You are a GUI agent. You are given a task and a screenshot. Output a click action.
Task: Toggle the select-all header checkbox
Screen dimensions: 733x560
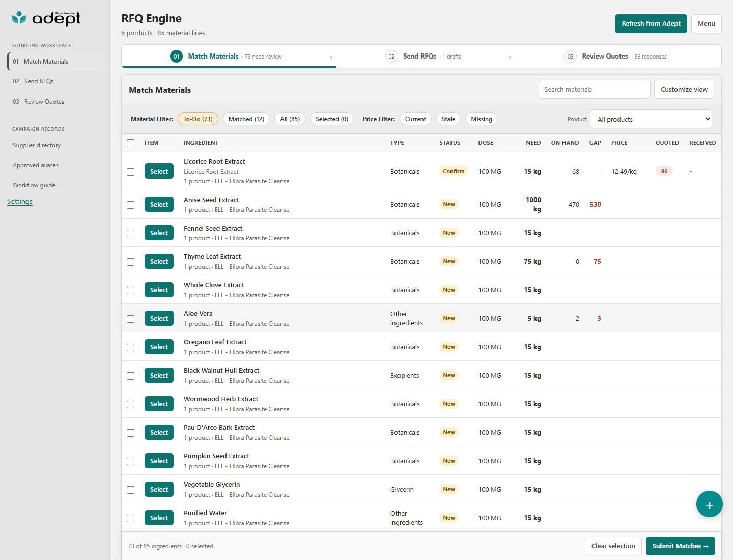pos(131,143)
